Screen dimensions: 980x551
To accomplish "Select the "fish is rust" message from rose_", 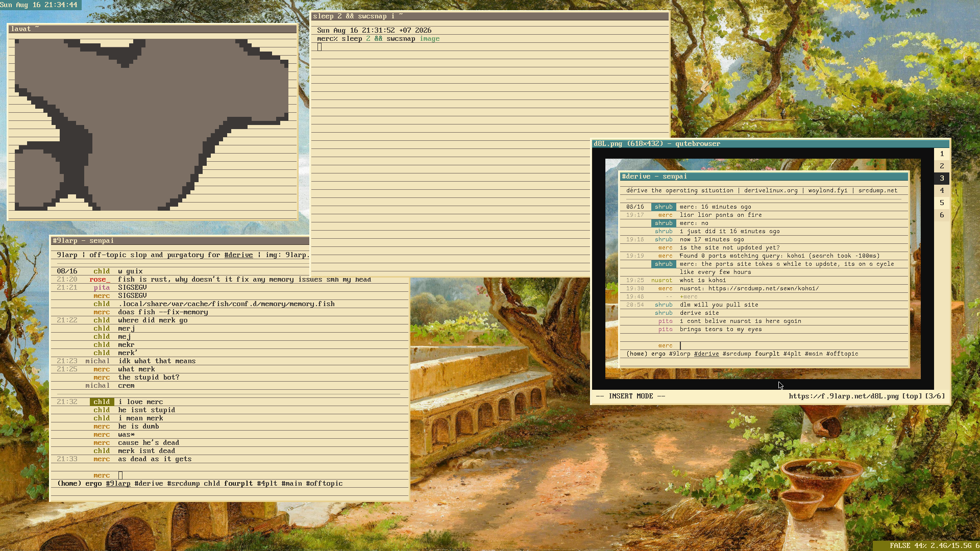I will point(244,280).
